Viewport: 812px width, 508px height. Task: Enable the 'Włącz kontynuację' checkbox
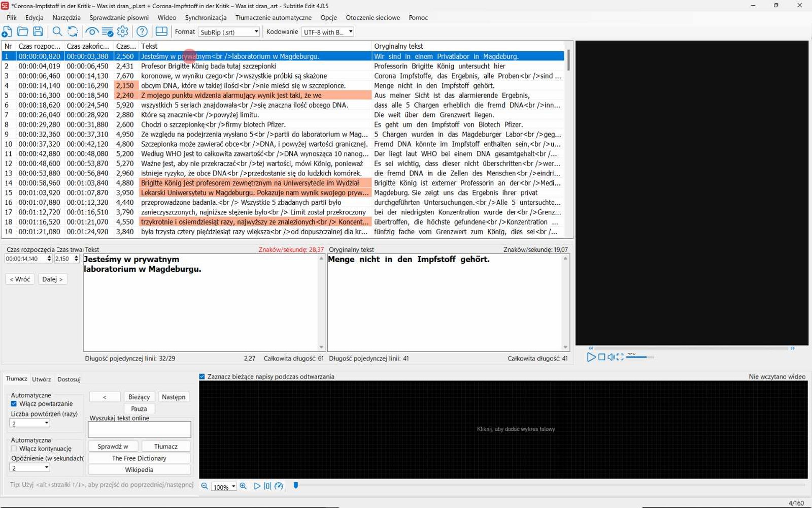(14, 449)
